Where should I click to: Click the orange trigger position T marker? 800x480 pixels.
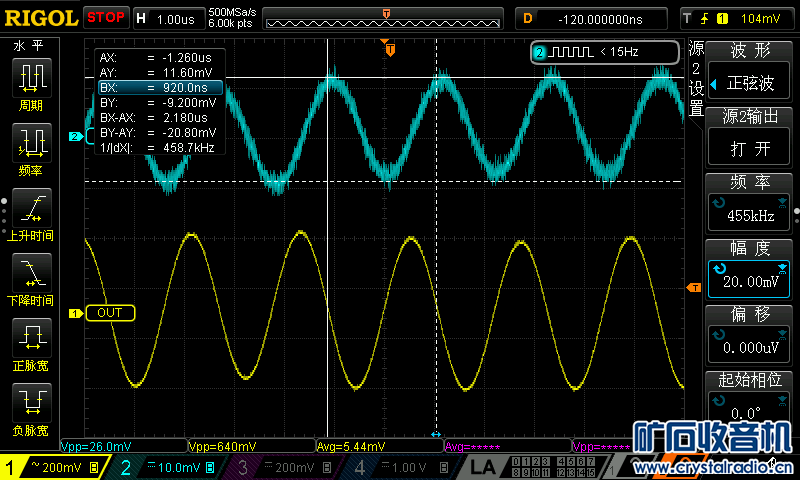[x=390, y=49]
